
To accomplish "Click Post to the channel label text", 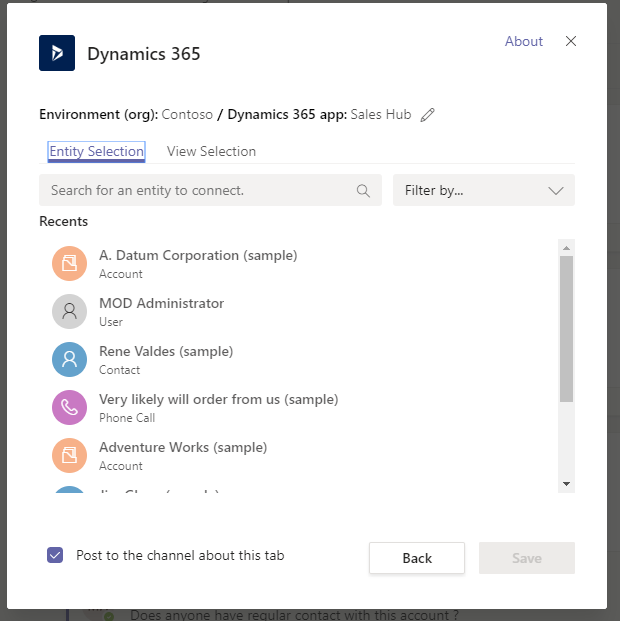I will [180, 555].
